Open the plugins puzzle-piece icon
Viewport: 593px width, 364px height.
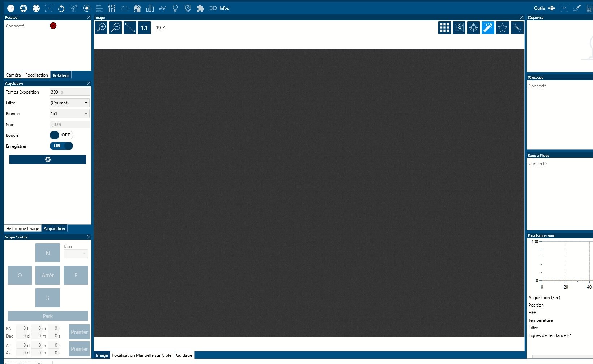[200, 8]
